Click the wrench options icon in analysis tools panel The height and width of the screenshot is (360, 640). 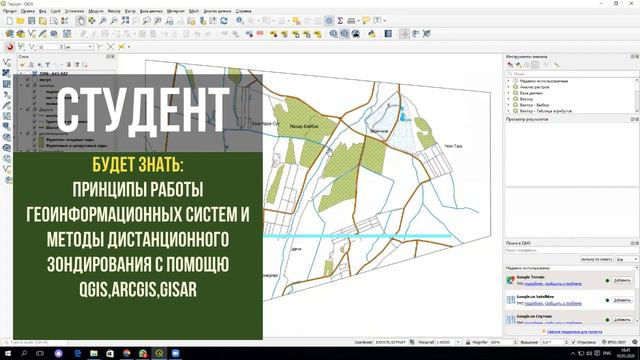pyautogui.click(x=556, y=65)
